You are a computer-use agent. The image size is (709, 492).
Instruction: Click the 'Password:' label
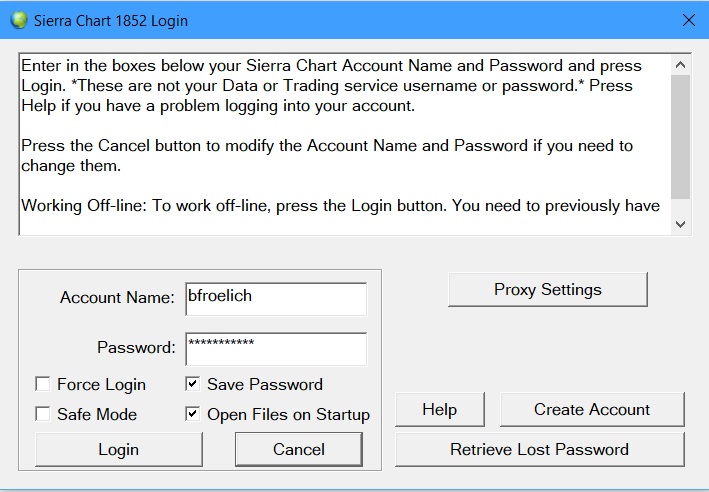(136, 347)
